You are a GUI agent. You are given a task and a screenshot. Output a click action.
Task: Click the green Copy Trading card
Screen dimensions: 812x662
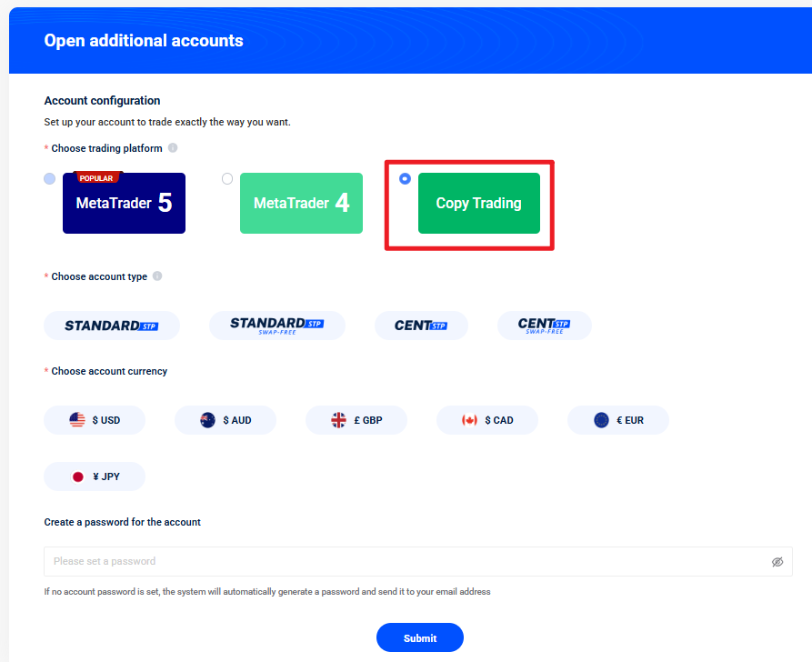[478, 204]
